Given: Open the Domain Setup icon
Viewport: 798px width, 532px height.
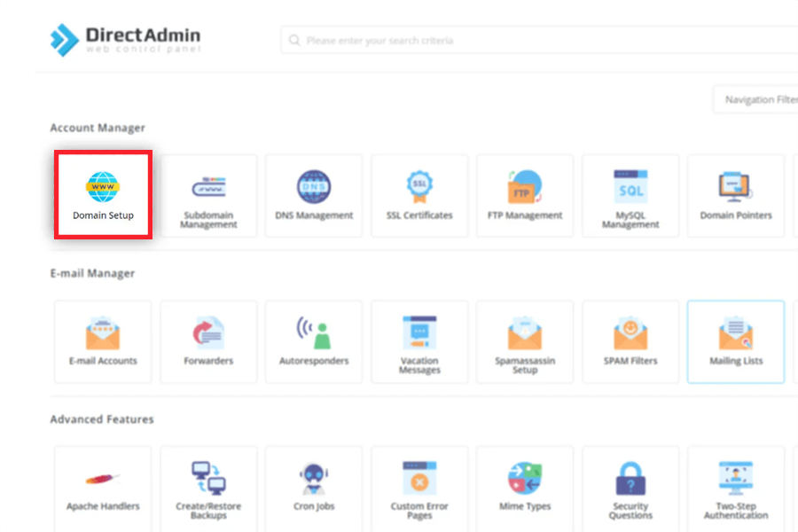Looking at the screenshot, I should (103, 194).
